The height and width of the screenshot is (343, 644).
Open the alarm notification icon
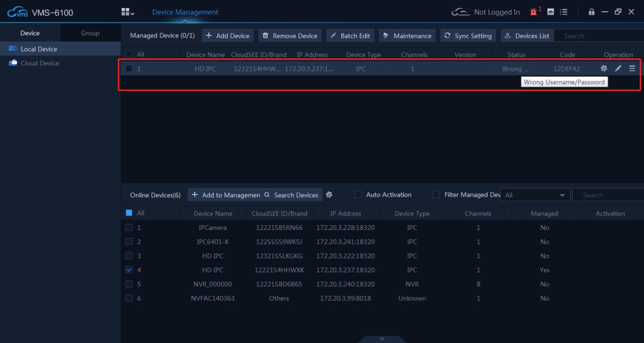tap(533, 12)
